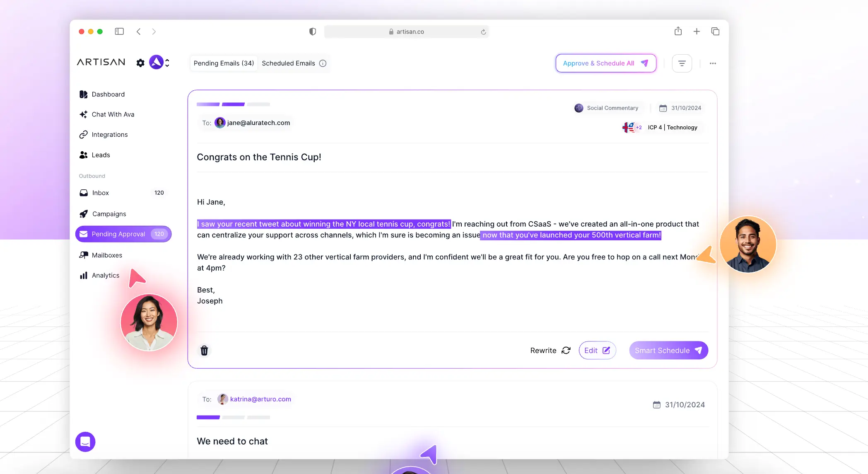868x474 pixels.
Task: Click the artisan.co address bar field
Action: [406, 32]
